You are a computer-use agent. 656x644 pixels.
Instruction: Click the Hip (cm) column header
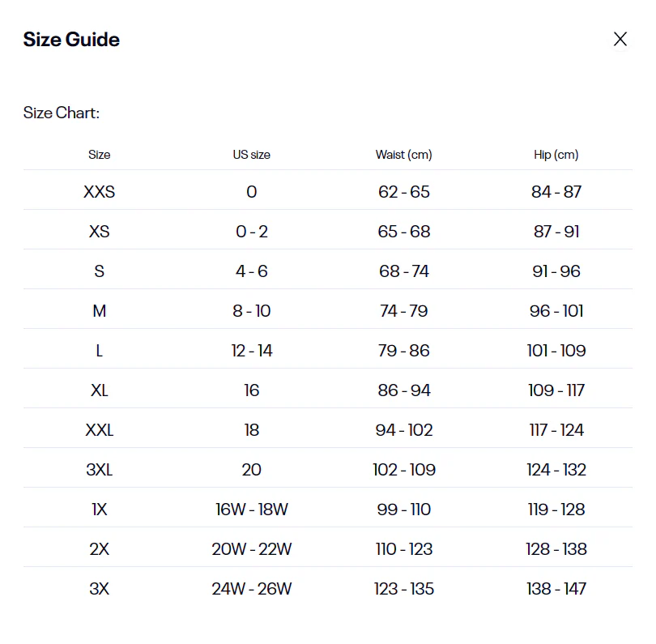tap(556, 155)
